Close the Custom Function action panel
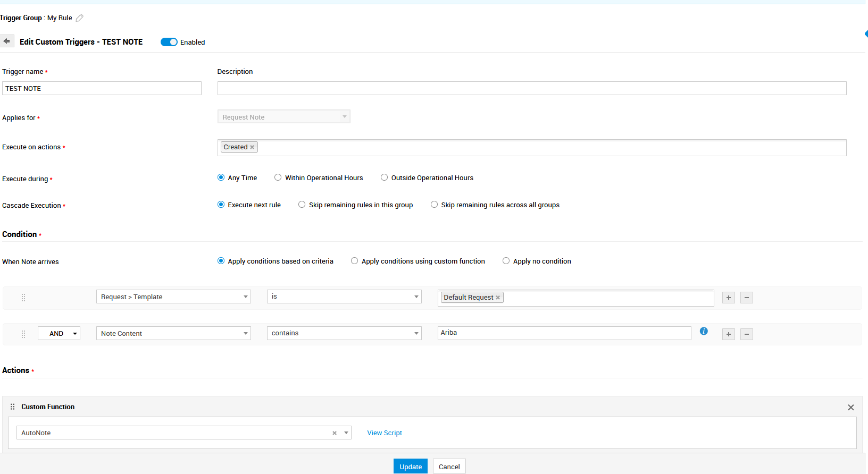 tap(850, 408)
